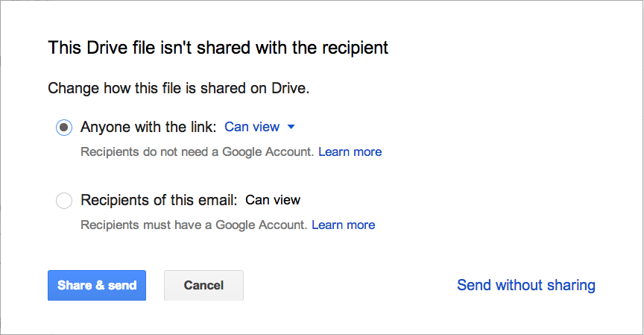
Task: Click the black "Can view" text for email recipients
Action: pos(273,200)
